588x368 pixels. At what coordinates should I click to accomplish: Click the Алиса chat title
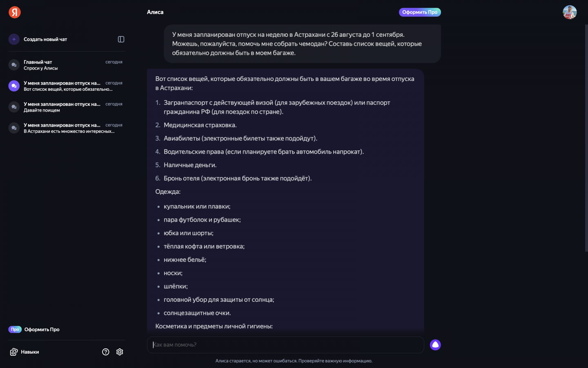(155, 12)
